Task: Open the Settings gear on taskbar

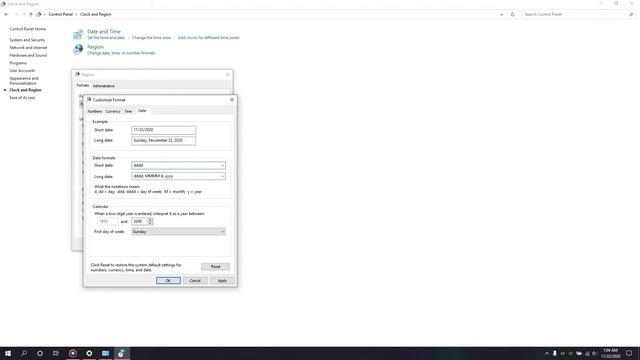Action: [89, 353]
